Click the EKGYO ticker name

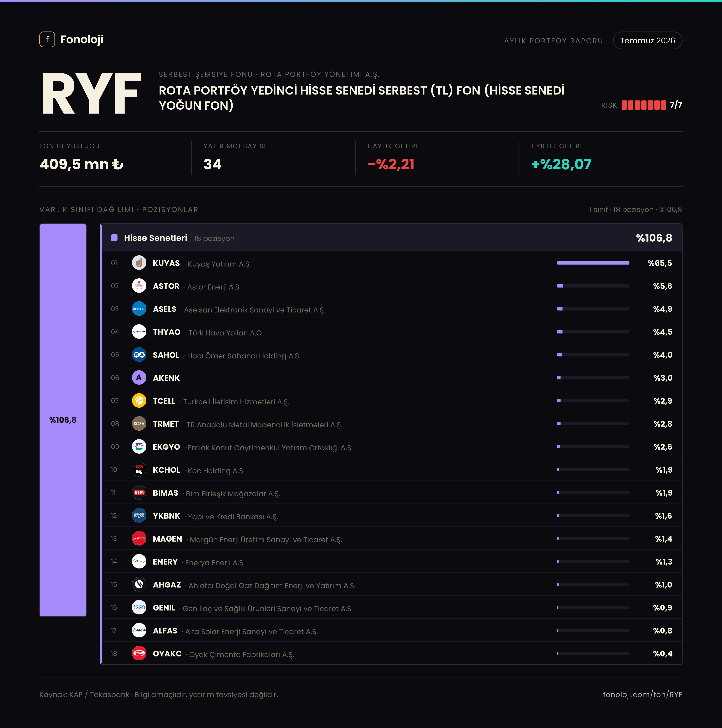(166, 447)
